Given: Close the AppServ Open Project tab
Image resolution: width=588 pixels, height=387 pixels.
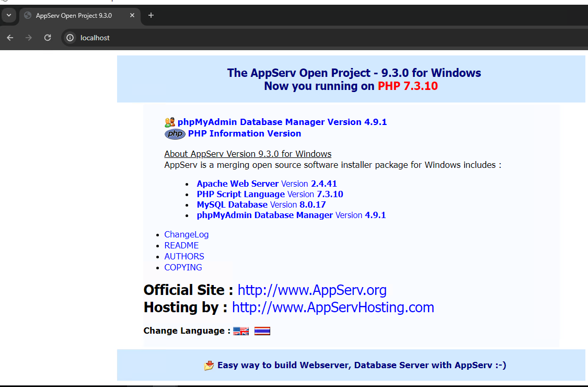Looking at the screenshot, I should pos(132,15).
